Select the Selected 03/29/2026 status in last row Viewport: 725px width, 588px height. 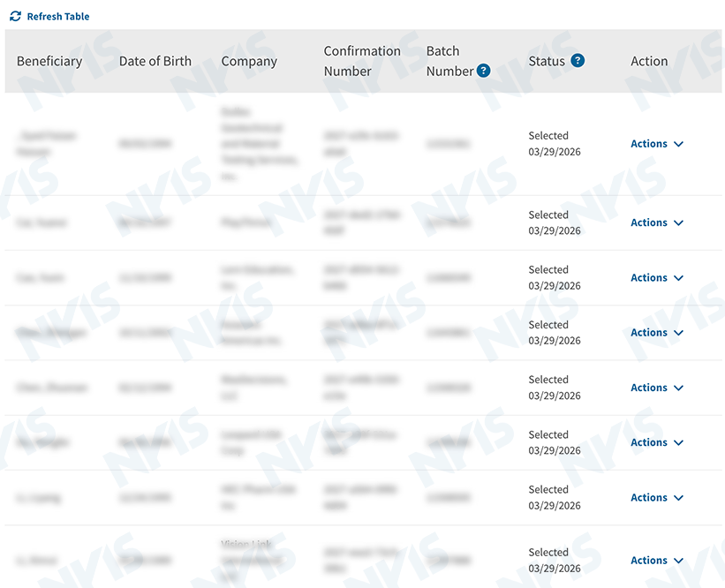[555, 561]
